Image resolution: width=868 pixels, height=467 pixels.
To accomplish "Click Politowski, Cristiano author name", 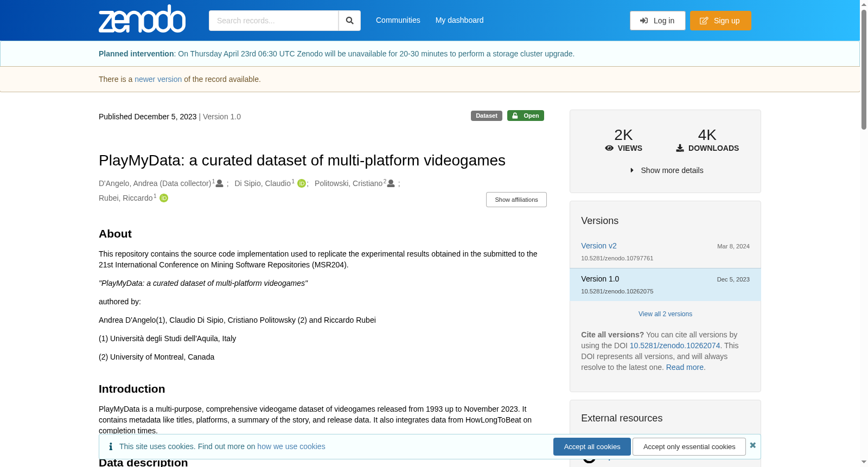I will tap(349, 183).
